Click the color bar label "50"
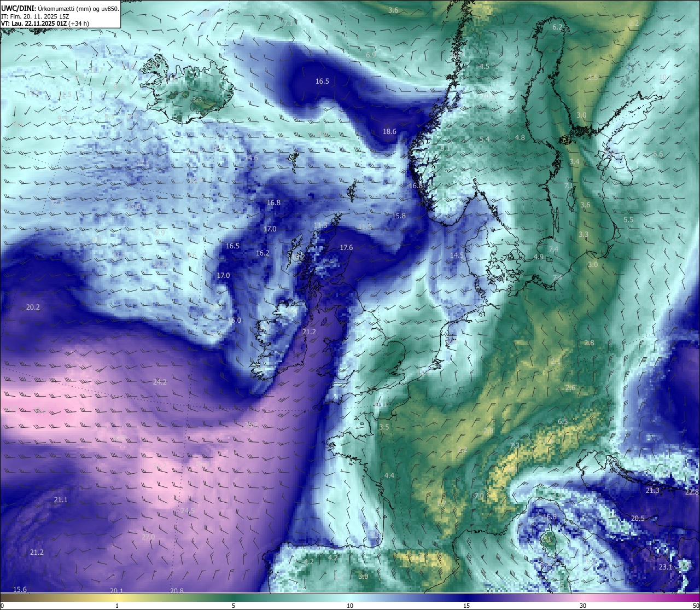Screen dimensions: 700x610 696,606
